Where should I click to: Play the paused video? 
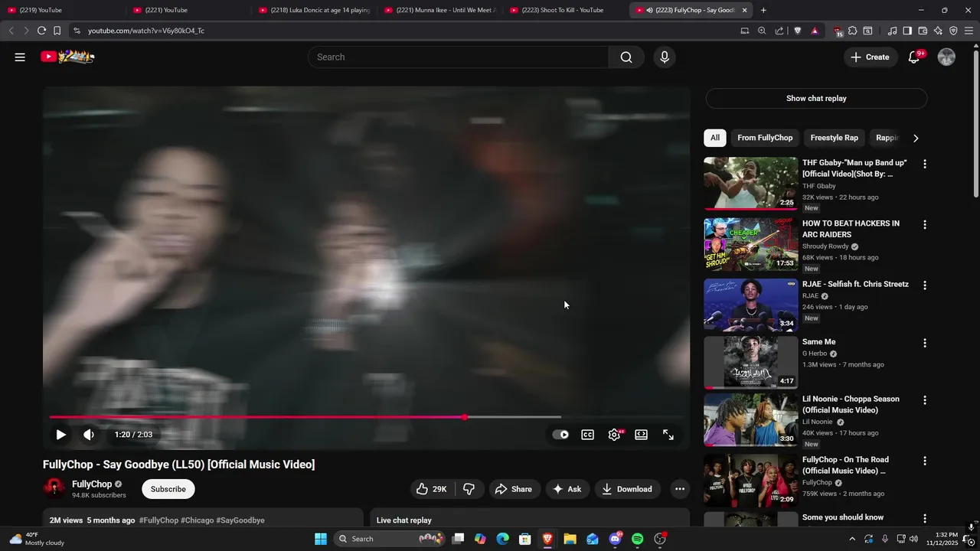click(x=60, y=435)
